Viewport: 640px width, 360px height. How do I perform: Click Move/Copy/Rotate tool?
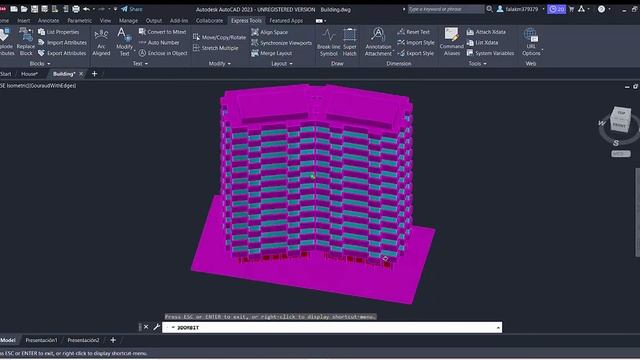[x=220, y=37]
